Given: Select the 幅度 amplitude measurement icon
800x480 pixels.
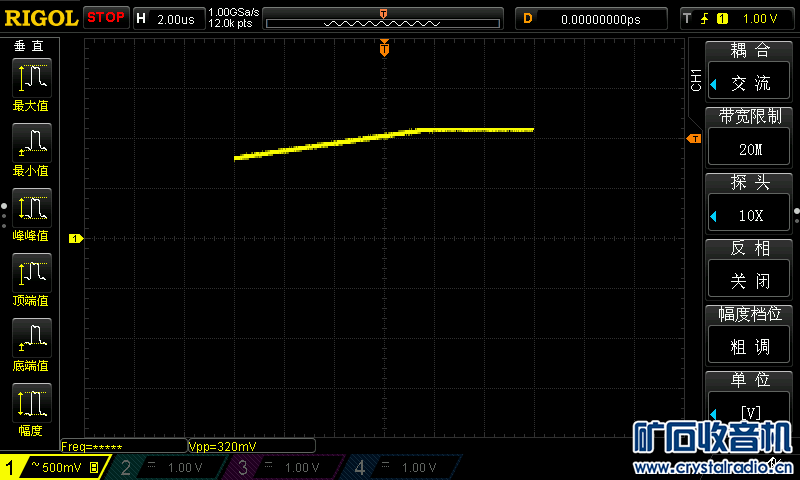Looking at the screenshot, I should coord(32,403).
